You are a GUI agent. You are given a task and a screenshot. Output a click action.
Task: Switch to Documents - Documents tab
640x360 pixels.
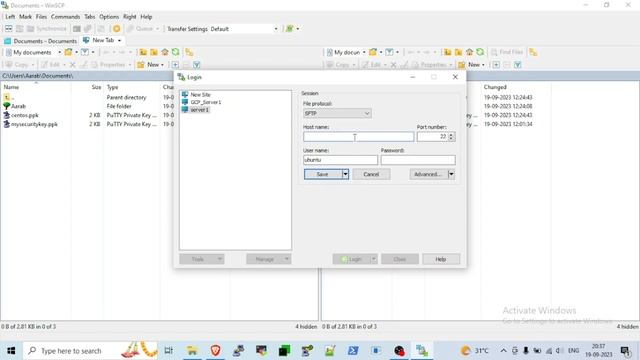point(40,41)
